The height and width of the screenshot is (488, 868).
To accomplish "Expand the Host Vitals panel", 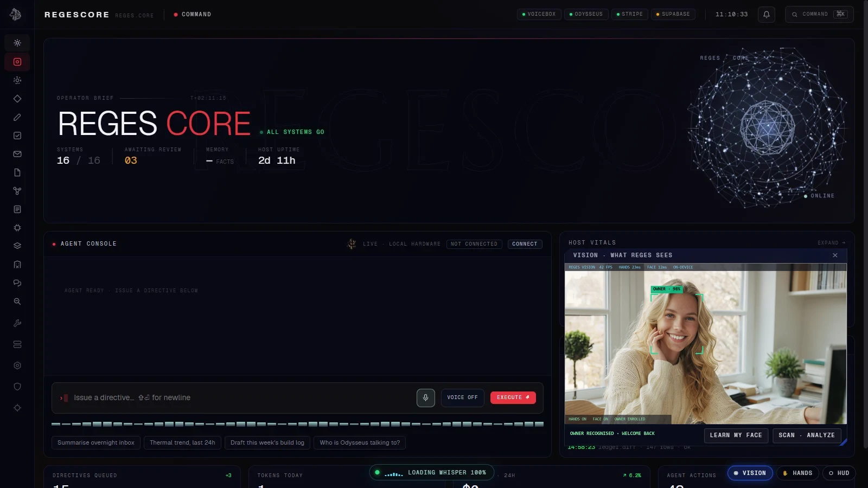I will [832, 242].
